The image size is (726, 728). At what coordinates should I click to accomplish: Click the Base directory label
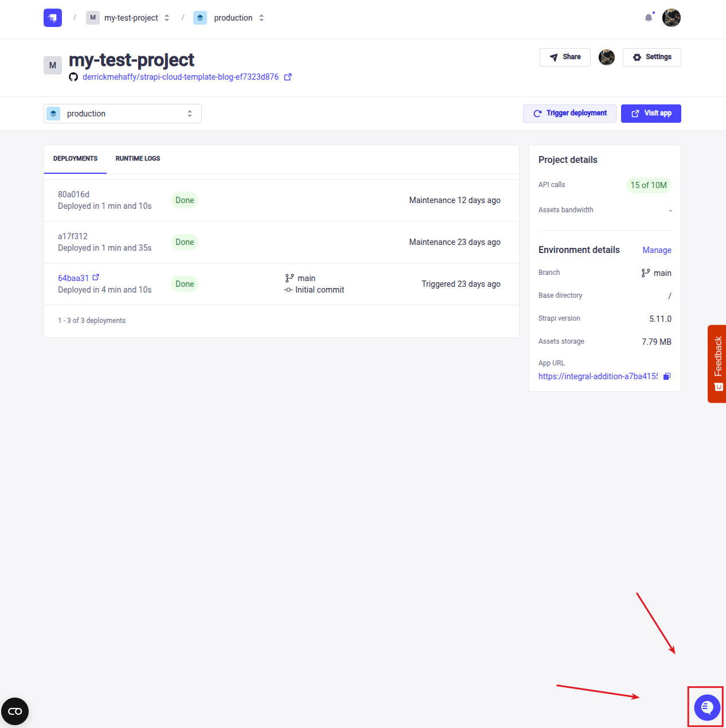(560, 295)
